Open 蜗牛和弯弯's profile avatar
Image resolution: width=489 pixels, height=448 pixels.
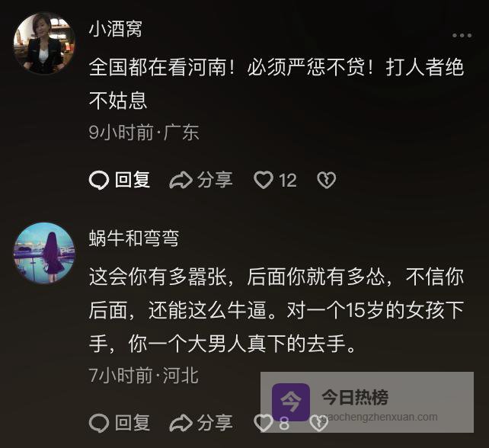pyautogui.click(x=44, y=253)
